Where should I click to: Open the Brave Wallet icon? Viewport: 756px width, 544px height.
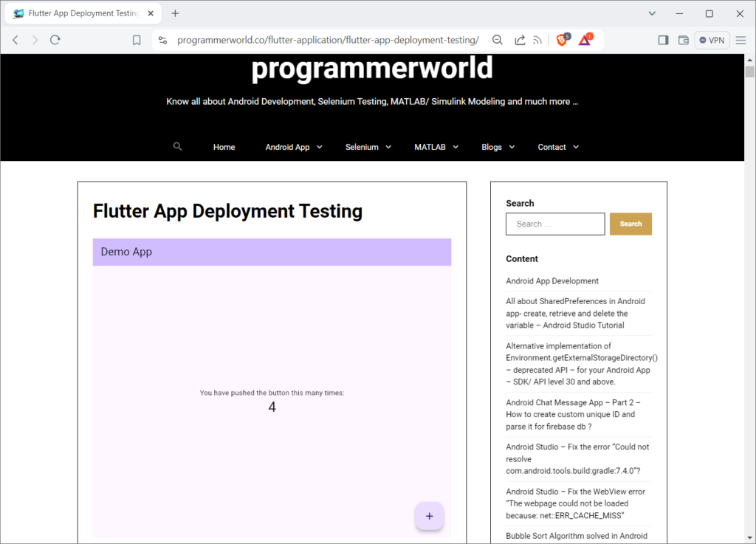coord(683,40)
